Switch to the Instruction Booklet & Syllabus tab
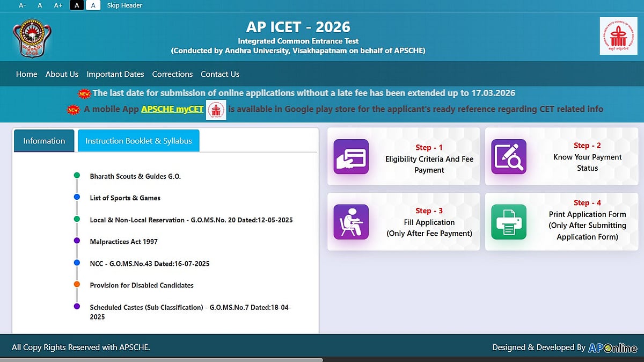 pos(138,141)
